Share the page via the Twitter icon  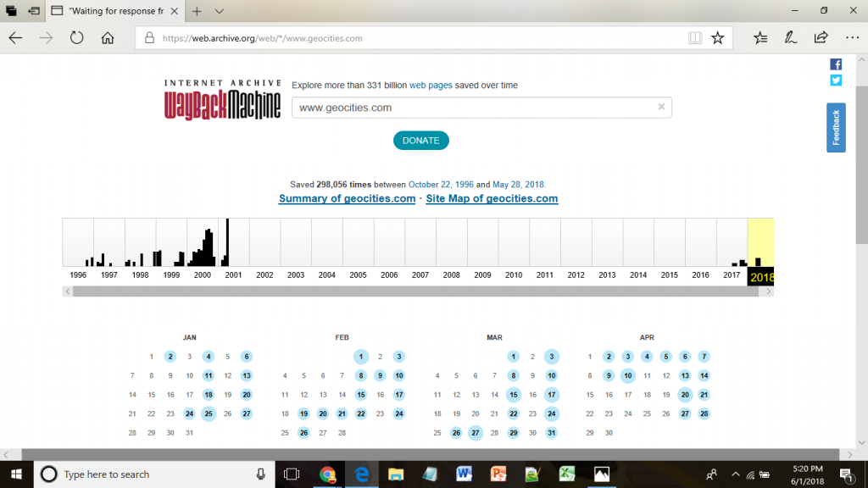(x=836, y=80)
